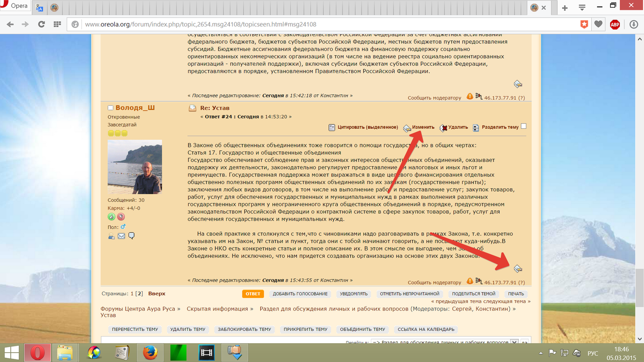Go back to the previous page

(10, 25)
